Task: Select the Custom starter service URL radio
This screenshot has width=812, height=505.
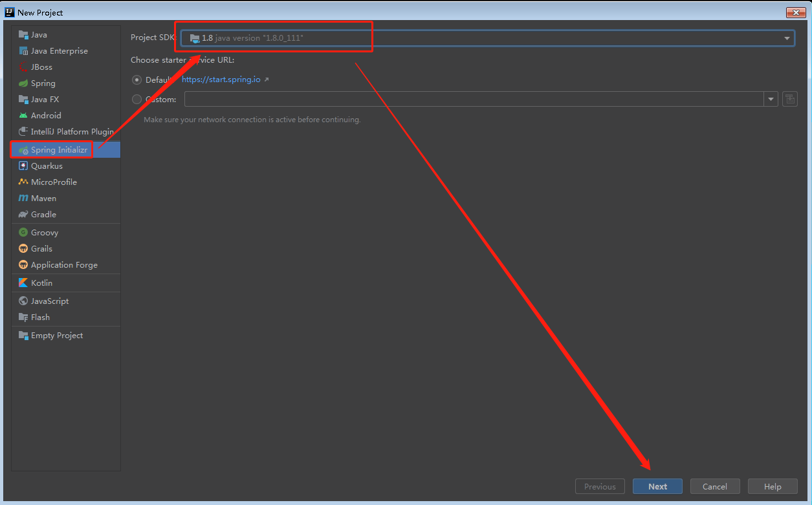Action: coord(137,100)
